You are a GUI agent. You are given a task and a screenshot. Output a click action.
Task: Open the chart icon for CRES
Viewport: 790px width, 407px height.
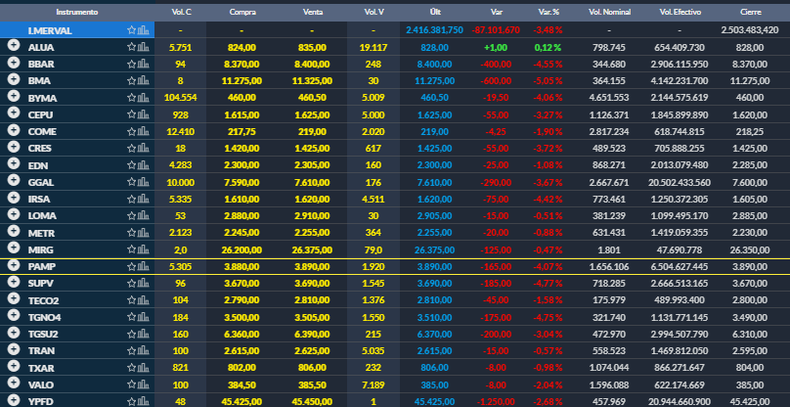pyautogui.click(x=144, y=149)
